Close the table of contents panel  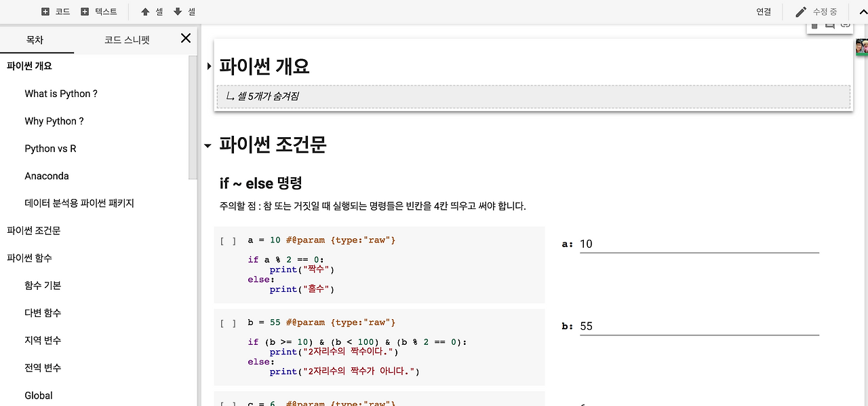[x=185, y=39]
